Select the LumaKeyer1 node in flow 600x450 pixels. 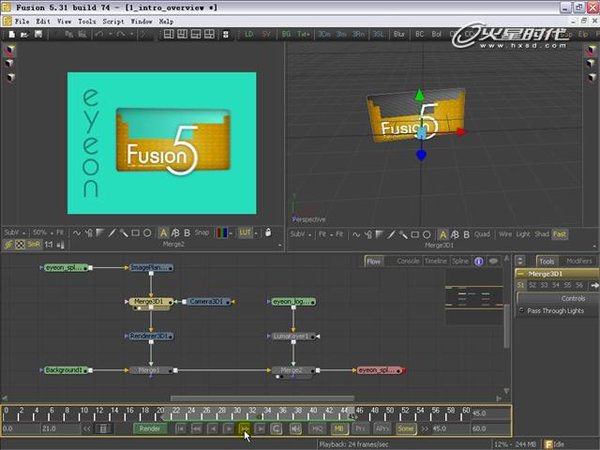(292, 336)
